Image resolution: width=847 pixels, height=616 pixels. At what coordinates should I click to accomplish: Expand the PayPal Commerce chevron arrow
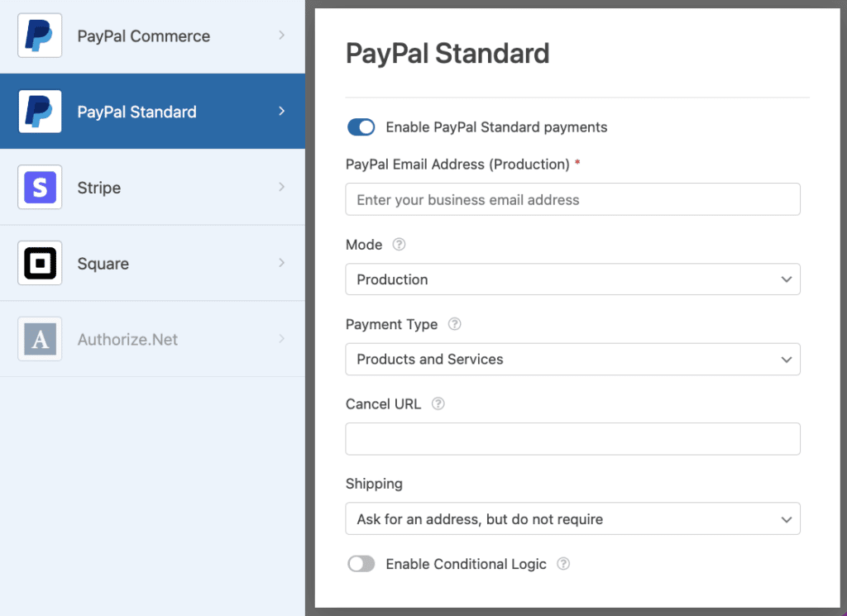pos(281,35)
